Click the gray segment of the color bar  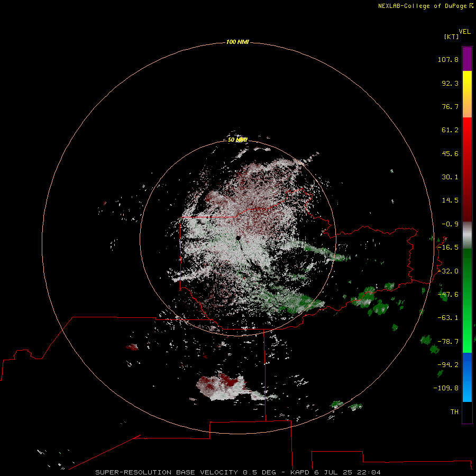point(467,235)
